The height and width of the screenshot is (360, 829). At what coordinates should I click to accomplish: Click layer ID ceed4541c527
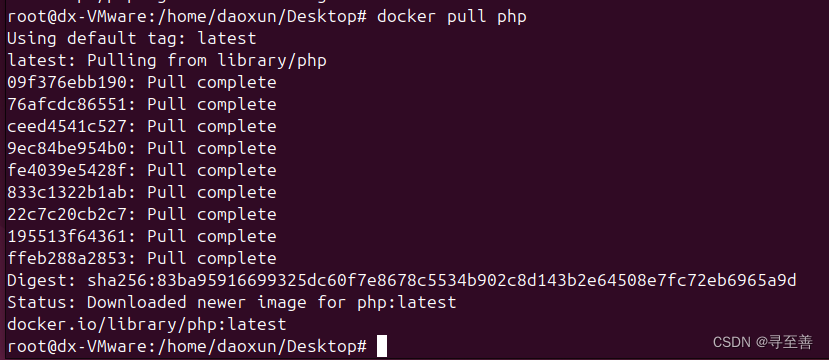coord(67,127)
